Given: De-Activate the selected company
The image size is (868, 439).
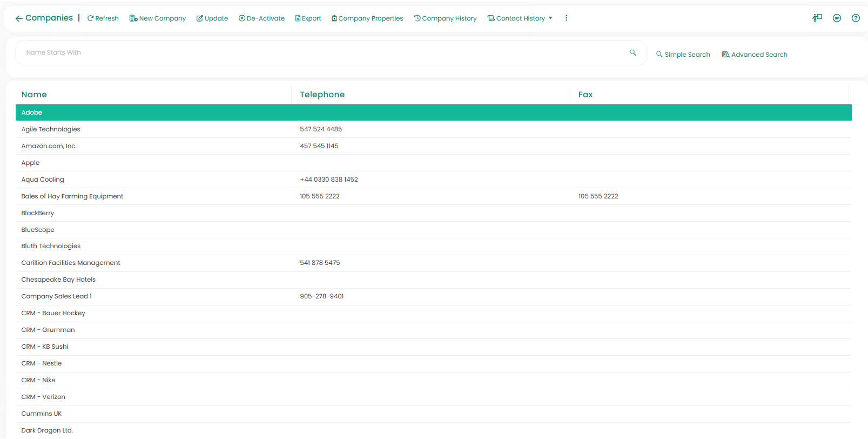Looking at the screenshot, I should [x=262, y=18].
